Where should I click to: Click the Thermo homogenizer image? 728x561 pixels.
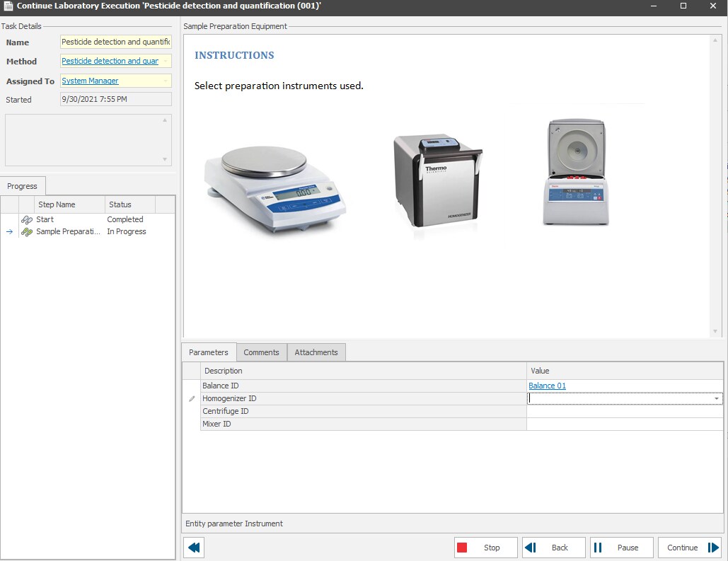click(x=437, y=180)
